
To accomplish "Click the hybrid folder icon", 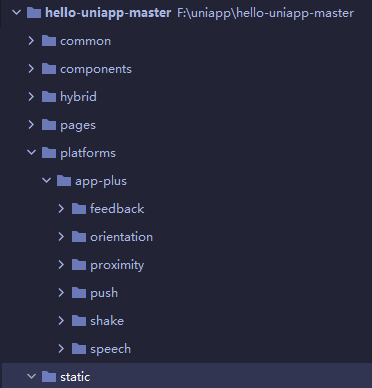I will pyautogui.click(x=49, y=97).
